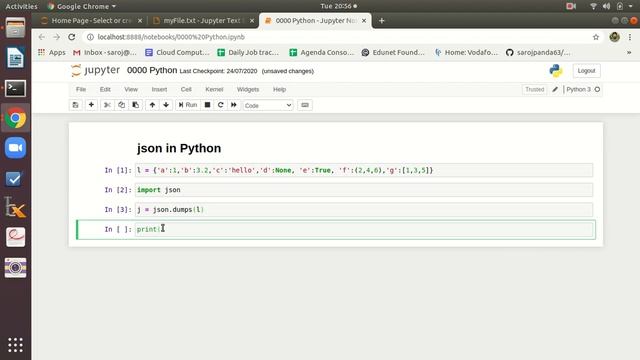
Task: Open the sarojpanda63 GitHub bookmark
Action: (538, 52)
